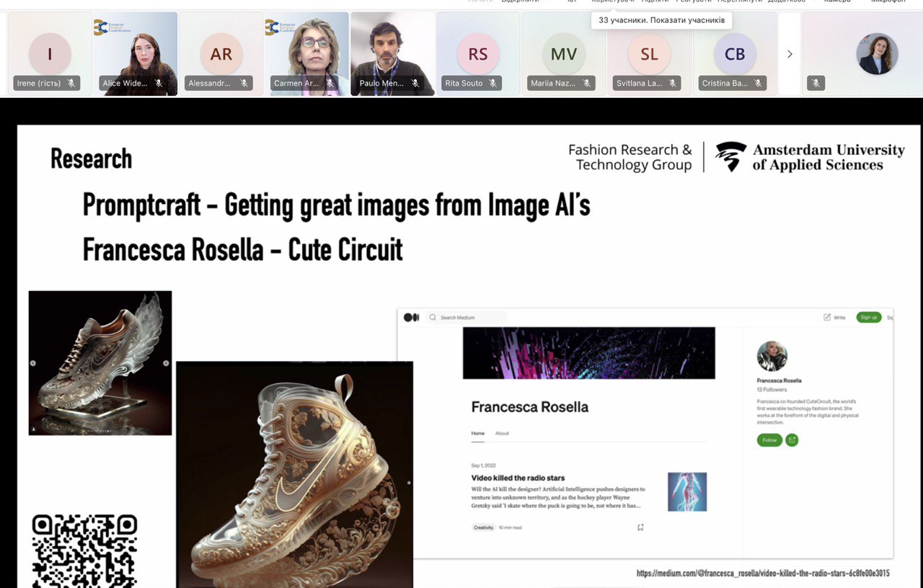Click right carousel arrow on small shoe image
The height and width of the screenshot is (588, 923).
pyautogui.click(x=166, y=363)
